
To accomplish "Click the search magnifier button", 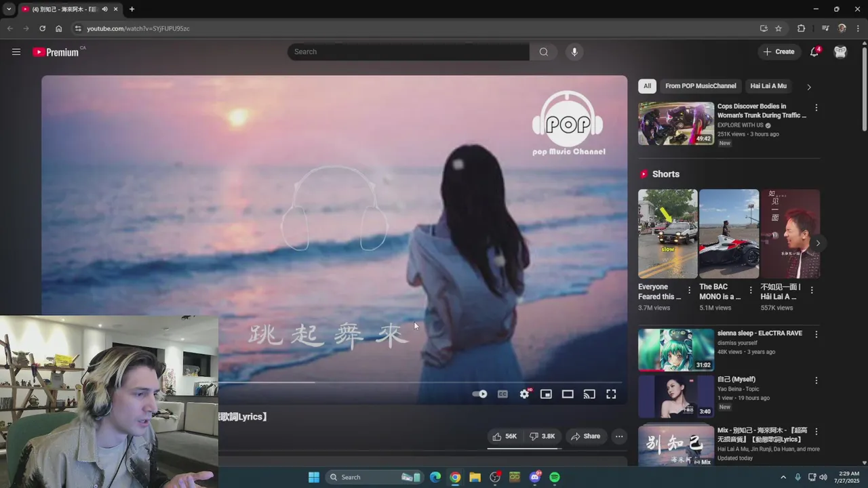I will [x=544, y=52].
